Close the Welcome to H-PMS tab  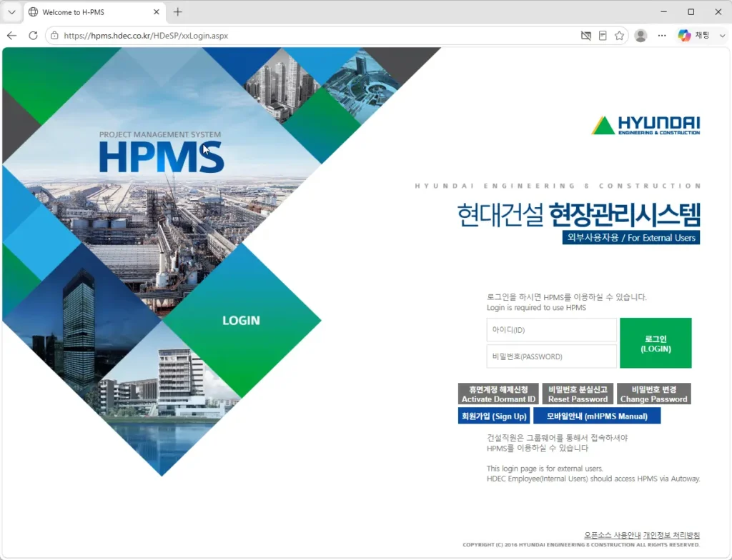tap(157, 12)
